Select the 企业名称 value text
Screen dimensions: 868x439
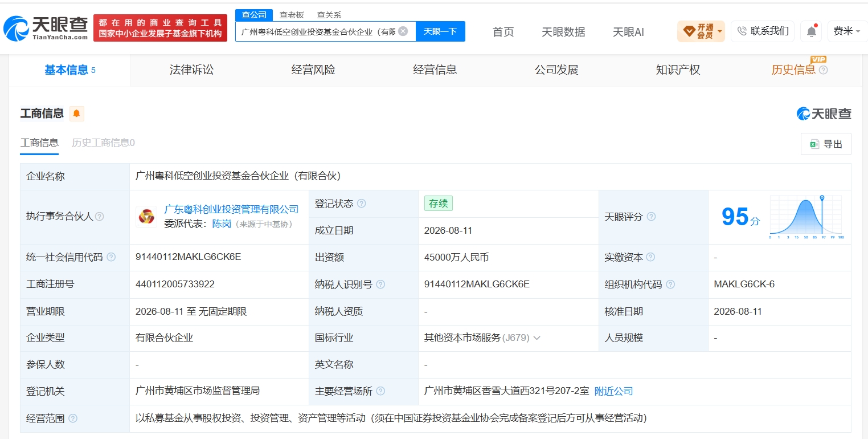point(238,176)
